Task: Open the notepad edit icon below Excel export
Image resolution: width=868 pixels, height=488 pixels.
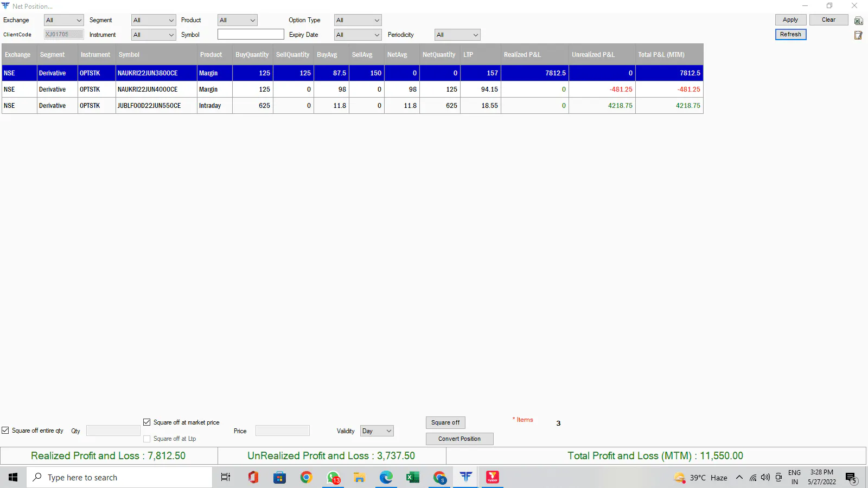Action: (858, 35)
